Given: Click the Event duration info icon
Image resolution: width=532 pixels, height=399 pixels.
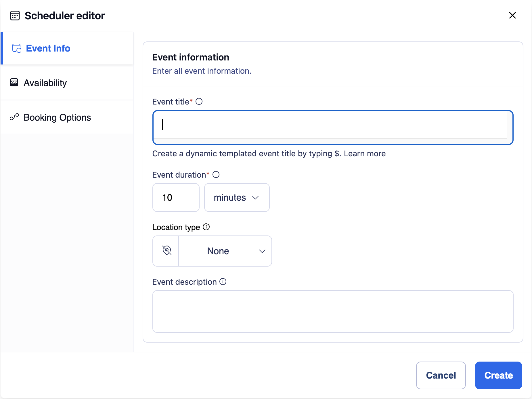Looking at the screenshot, I should tap(216, 174).
